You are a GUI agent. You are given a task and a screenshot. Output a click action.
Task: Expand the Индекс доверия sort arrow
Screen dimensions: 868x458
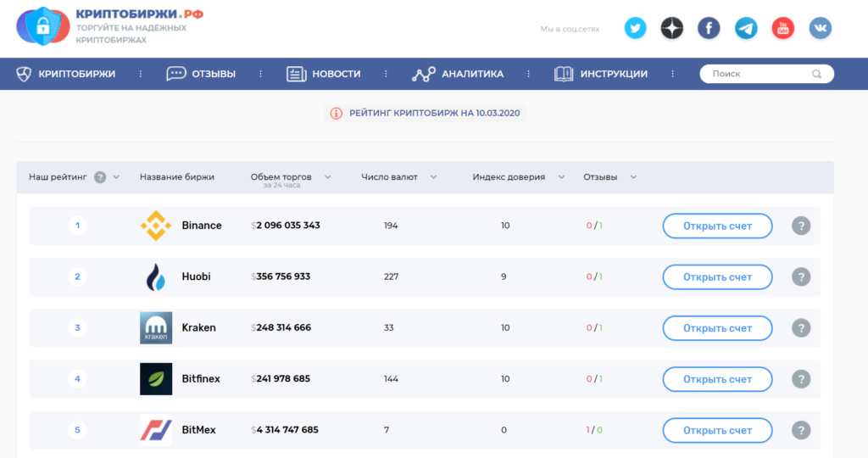click(x=561, y=177)
